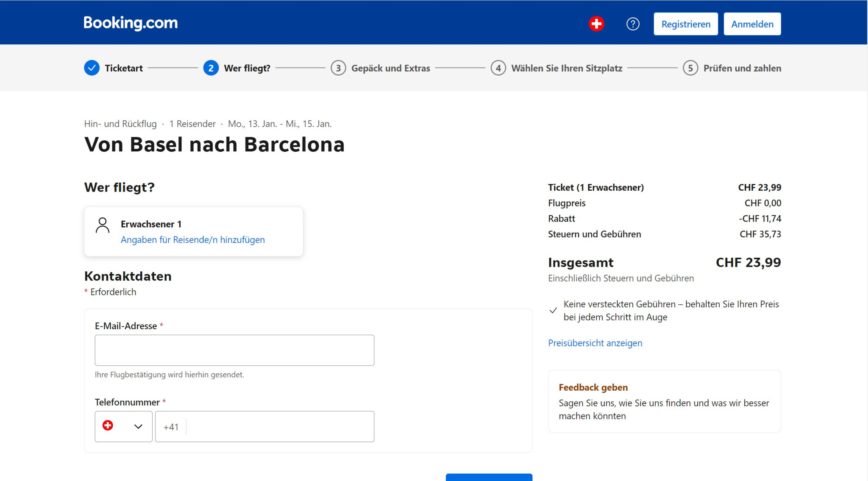This screenshot has width=868, height=481.
Task: Open Angaben für Reisende/n hinzufügen link
Action: [x=193, y=240]
